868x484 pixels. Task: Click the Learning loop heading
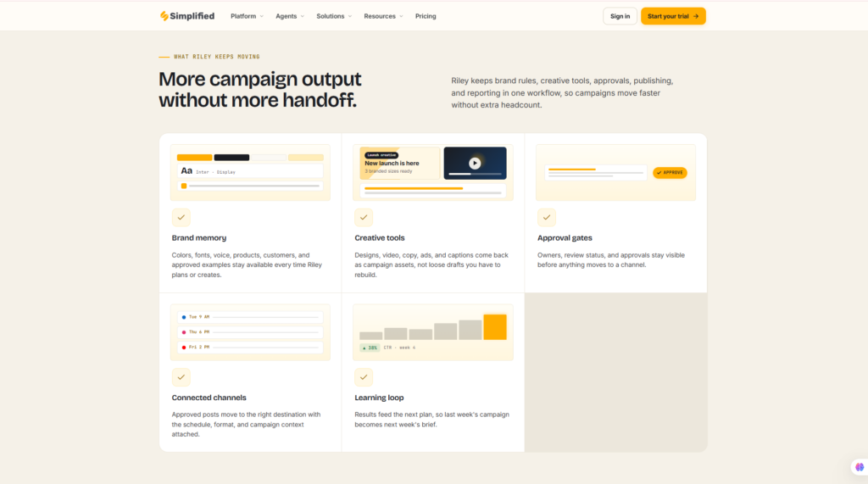[x=379, y=398]
